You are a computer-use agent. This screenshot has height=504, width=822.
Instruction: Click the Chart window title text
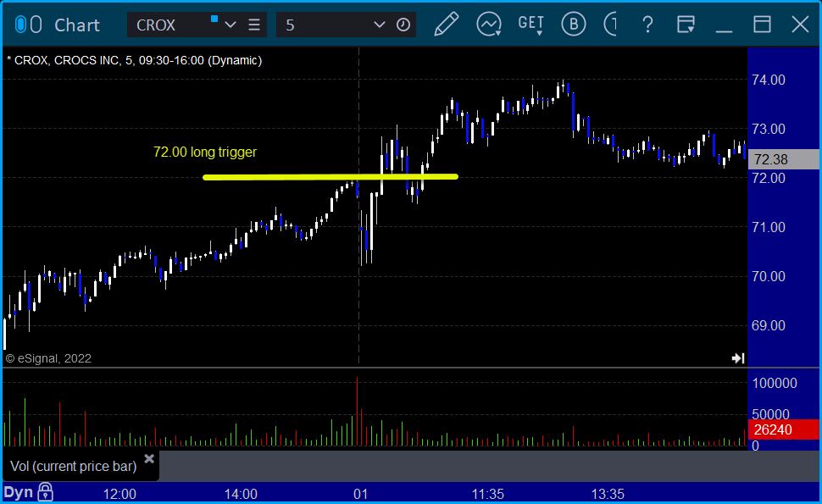pyautogui.click(x=77, y=25)
